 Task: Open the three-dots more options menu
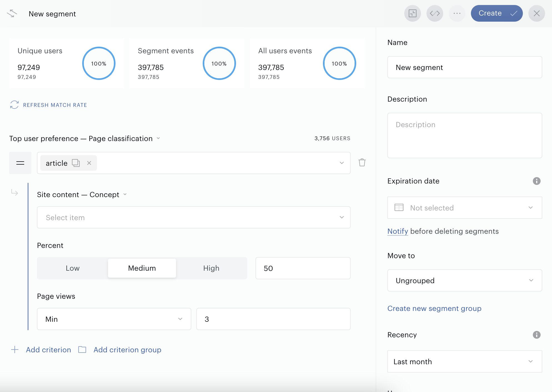(457, 13)
